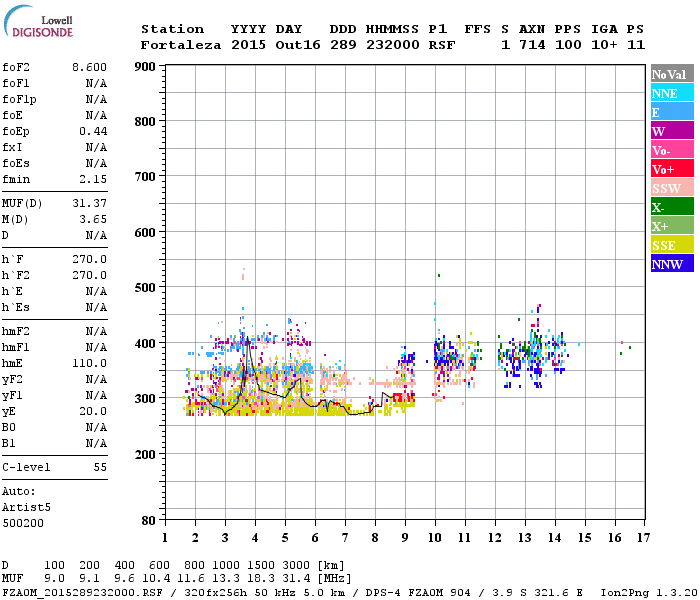Select the Vo- pink legend swatch
Viewport: 700px width, 600px height.
[x=672, y=150]
